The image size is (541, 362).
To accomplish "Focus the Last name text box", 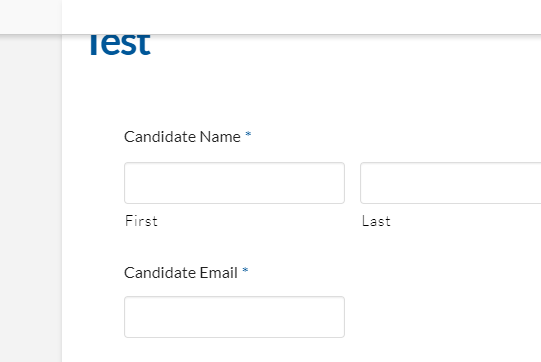I will [451, 183].
